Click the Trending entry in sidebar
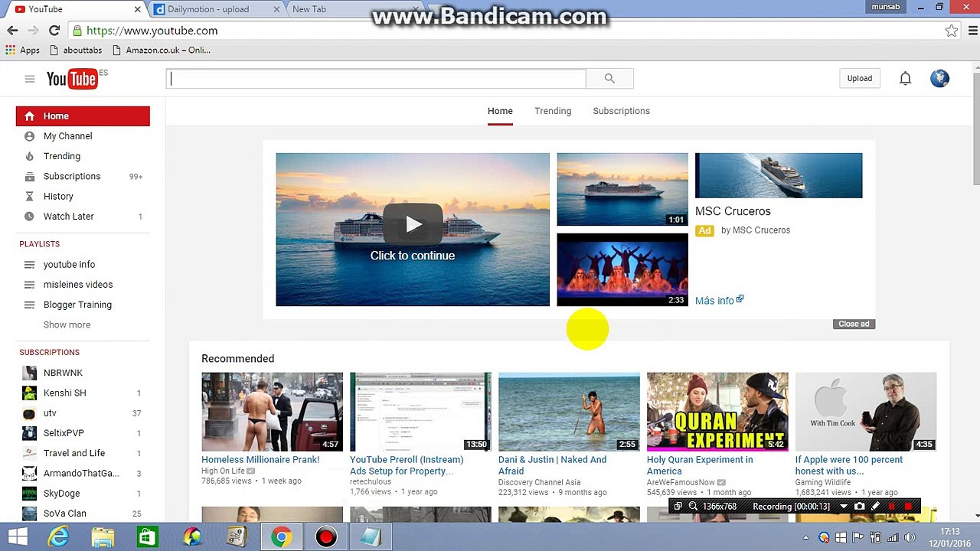The width and height of the screenshot is (980, 551). (x=83, y=156)
